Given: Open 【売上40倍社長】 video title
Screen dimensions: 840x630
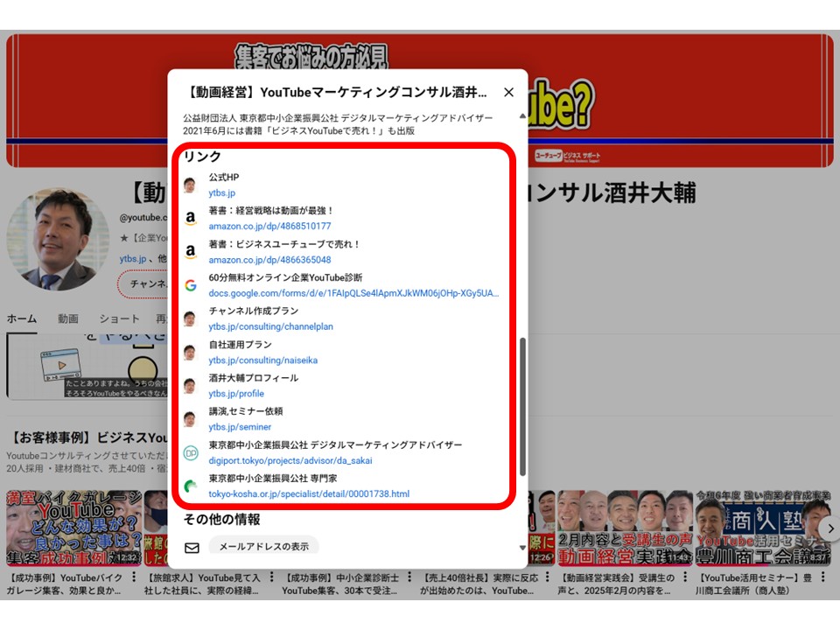Looking at the screenshot, I should pos(479,584).
